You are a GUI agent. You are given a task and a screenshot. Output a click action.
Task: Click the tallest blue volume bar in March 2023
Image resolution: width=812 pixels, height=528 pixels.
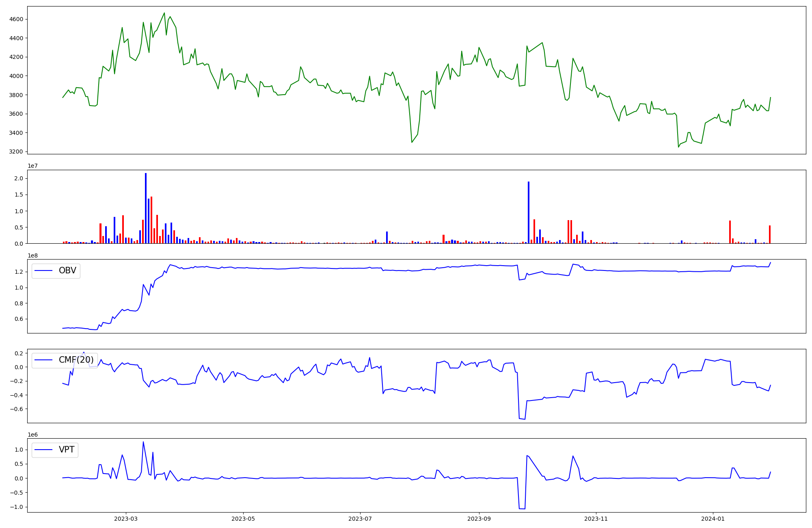coord(146,208)
